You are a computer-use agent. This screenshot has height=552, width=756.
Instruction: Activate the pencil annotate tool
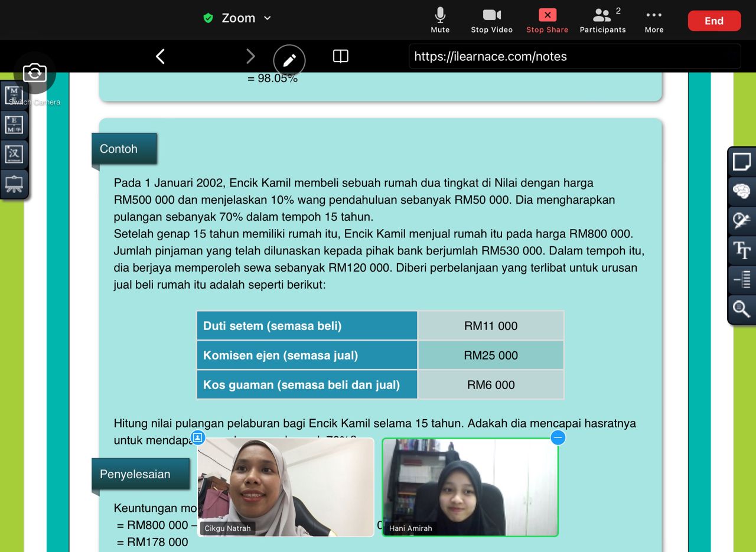289,60
